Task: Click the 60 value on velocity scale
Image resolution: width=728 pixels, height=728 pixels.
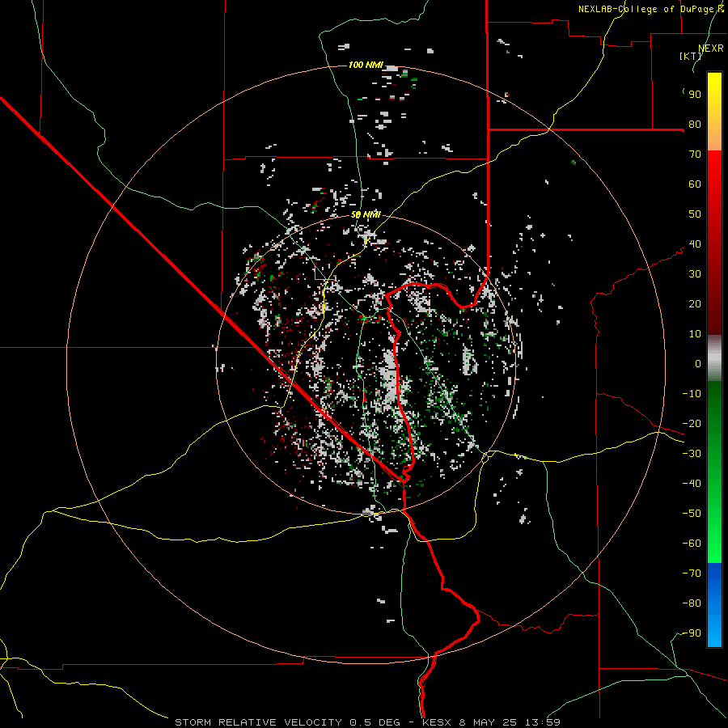Action: coord(695,184)
